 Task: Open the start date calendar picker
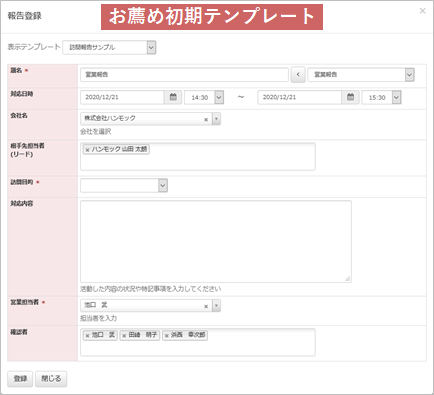tap(173, 97)
